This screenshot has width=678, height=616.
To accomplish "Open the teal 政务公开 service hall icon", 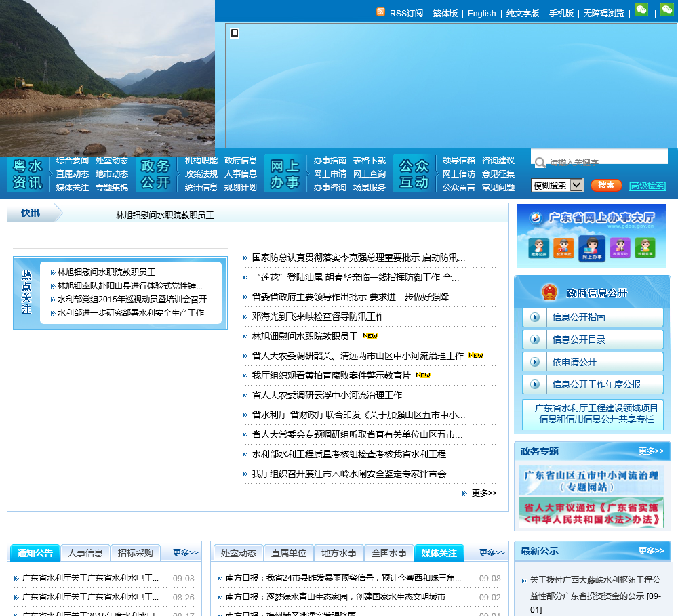I will pyautogui.click(x=538, y=248).
